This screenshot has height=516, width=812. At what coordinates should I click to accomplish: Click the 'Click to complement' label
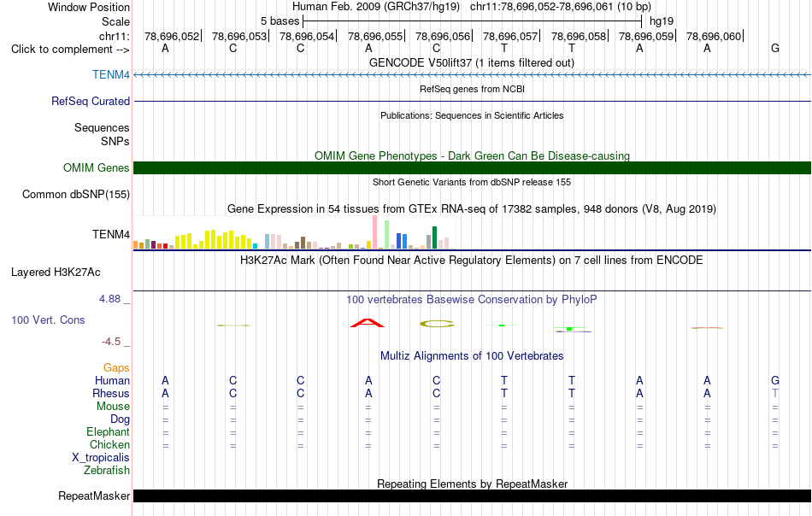point(70,50)
